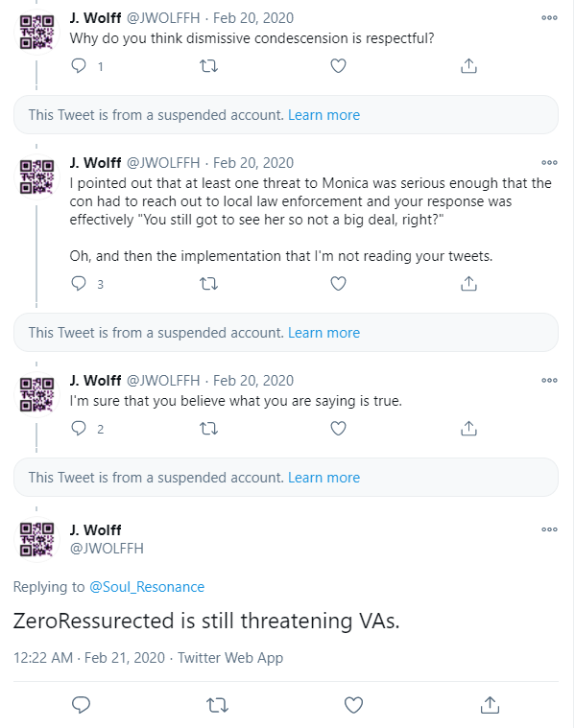The image size is (575, 728).
Task: Retweet the 'dismissive condescension' tweet
Action: pos(208,66)
